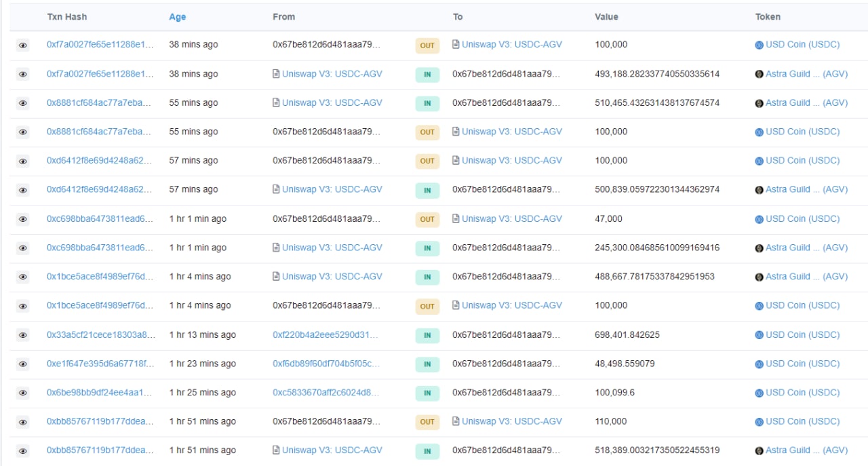Open transaction hash 0xe1f647e395d6a67718f
Screen dimensions: 868x466
pyautogui.click(x=100, y=364)
